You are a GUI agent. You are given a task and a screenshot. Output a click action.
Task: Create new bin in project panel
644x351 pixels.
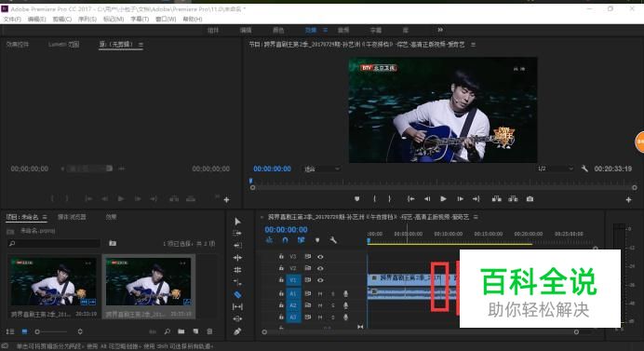(x=181, y=331)
